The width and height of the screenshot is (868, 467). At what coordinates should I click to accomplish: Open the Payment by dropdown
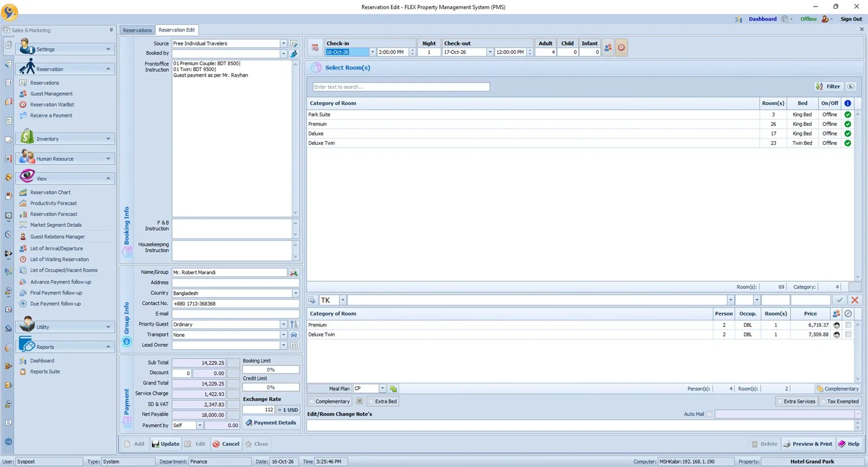pos(200,426)
